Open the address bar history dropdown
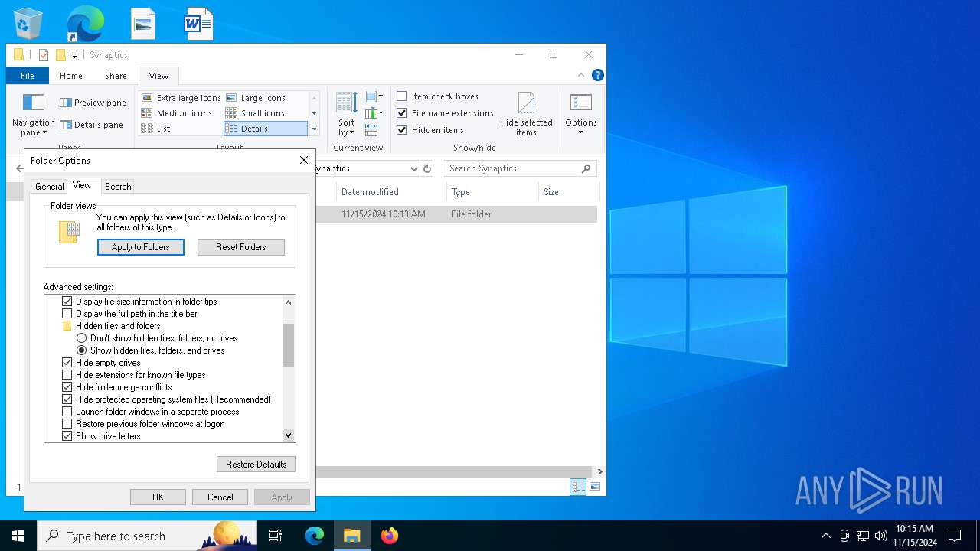Screen dimensions: 980x551 (x=413, y=168)
